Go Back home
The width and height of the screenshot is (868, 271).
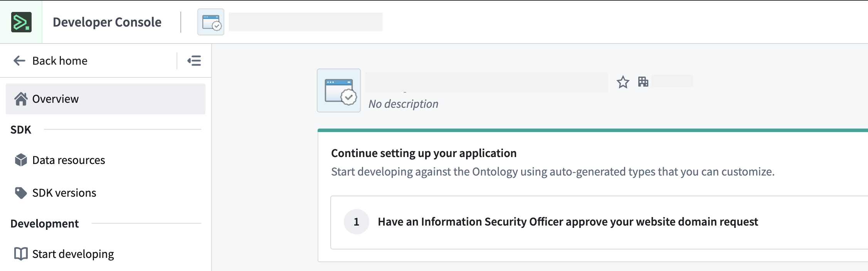click(60, 60)
